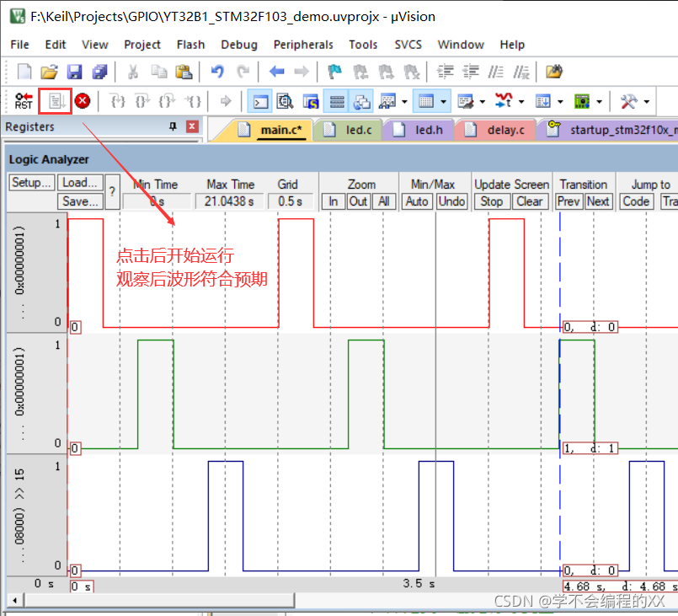Viewport: 678px width, 616px height.
Task: Click the scrollbar left arrow
Action: click(x=15, y=601)
